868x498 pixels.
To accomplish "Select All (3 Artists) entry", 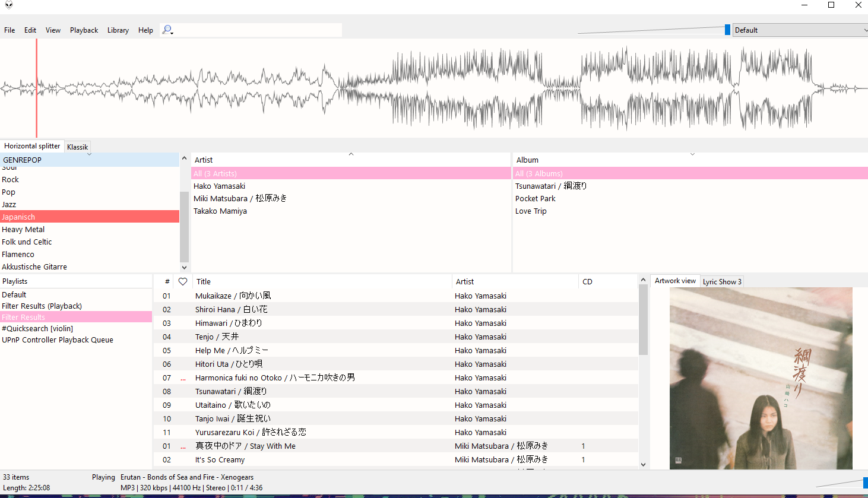I will 351,173.
